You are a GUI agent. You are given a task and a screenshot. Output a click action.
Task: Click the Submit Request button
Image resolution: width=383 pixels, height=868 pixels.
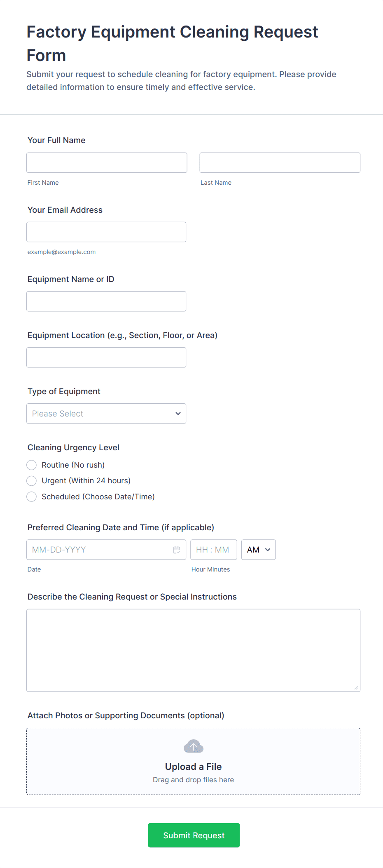click(x=194, y=835)
